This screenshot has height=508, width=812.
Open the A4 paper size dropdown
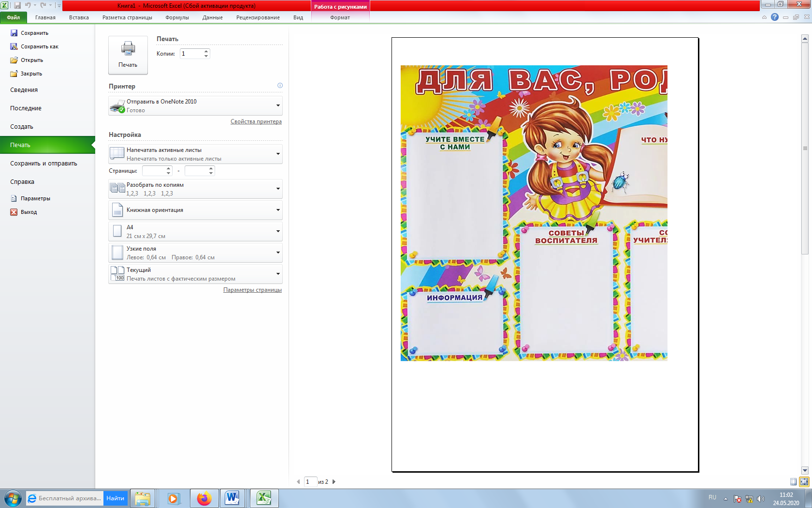pyautogui.click(x=195, y=231)
